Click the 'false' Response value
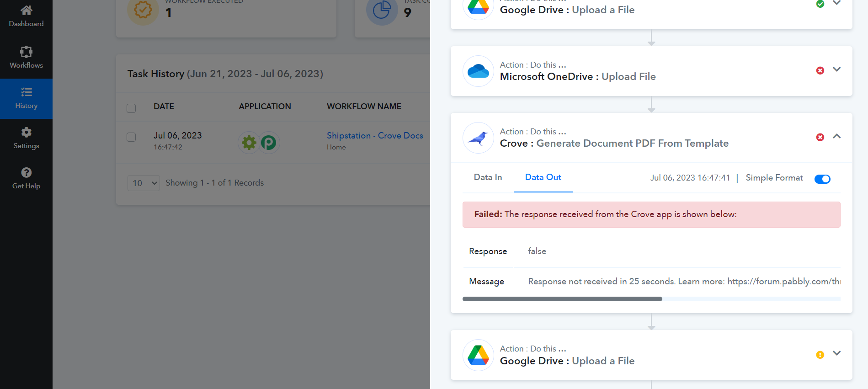 537,251
